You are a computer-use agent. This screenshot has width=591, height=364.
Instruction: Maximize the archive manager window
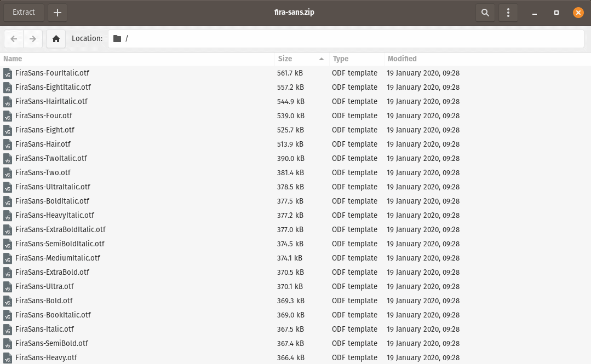(x=556, y=13)
